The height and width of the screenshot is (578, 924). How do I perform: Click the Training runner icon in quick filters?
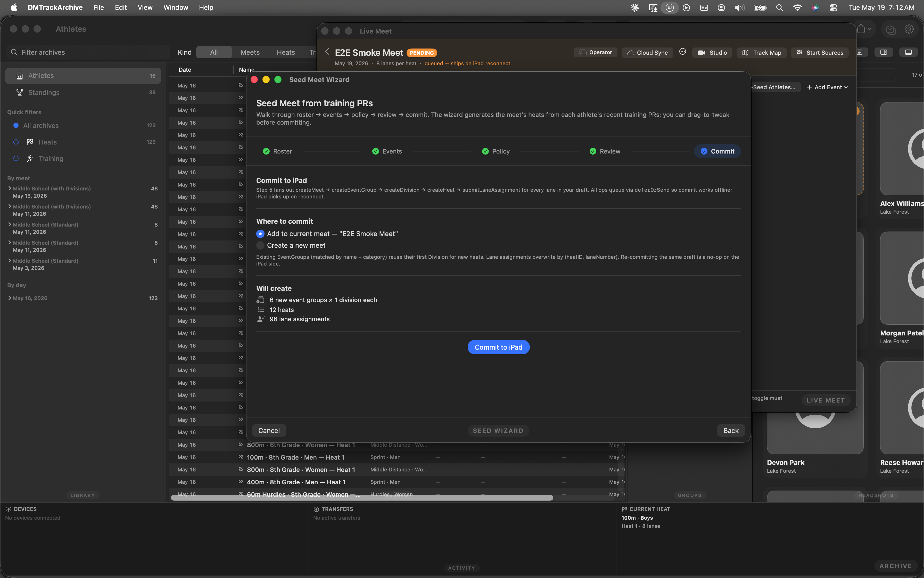[x=30, y=158]
